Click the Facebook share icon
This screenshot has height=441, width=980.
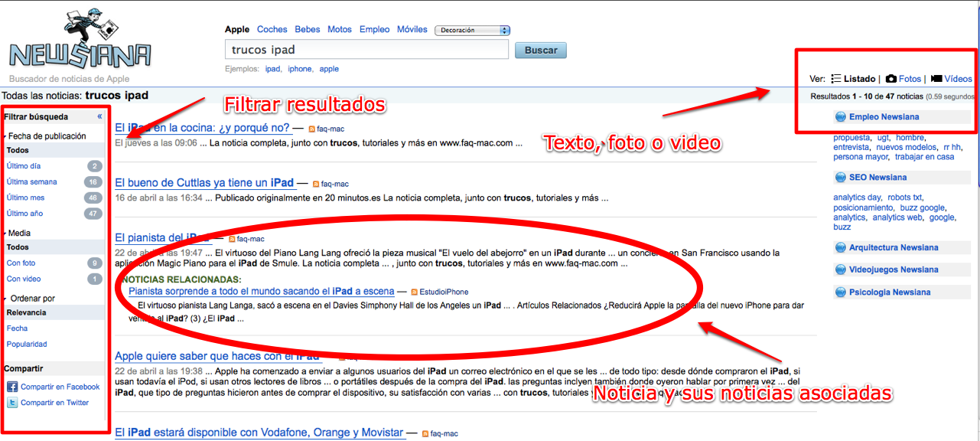(x=12, y=387)
